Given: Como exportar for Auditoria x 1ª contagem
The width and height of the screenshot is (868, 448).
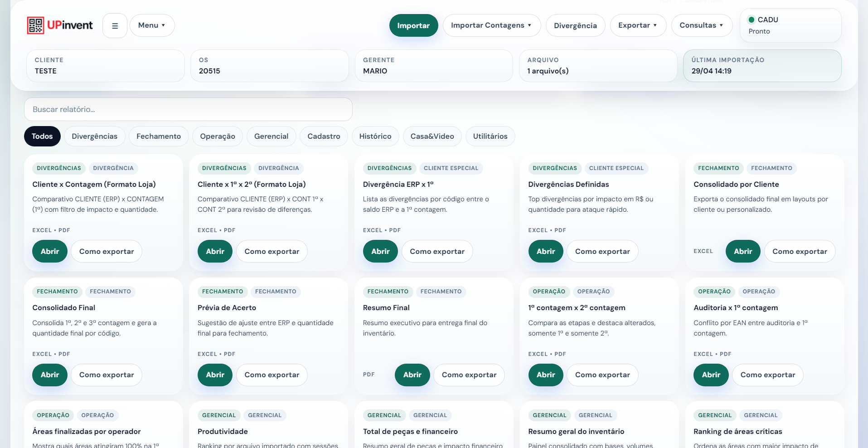Looking at the screenshot, I should point(768,375).
